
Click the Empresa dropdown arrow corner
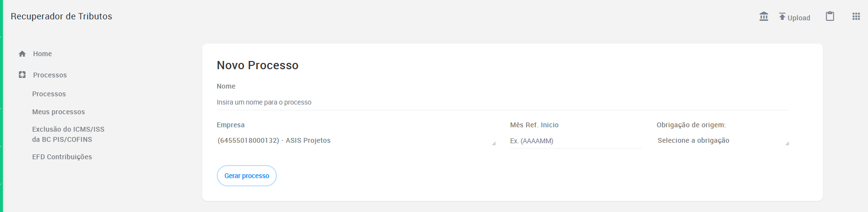coord(494,143)
